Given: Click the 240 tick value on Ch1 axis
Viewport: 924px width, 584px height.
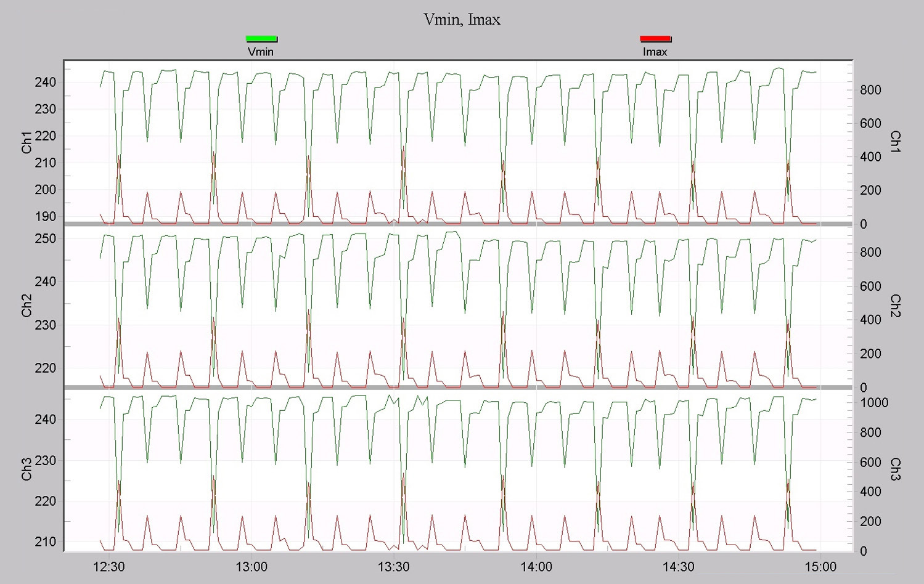Looking at the screenshot, I should pos(44,82).
